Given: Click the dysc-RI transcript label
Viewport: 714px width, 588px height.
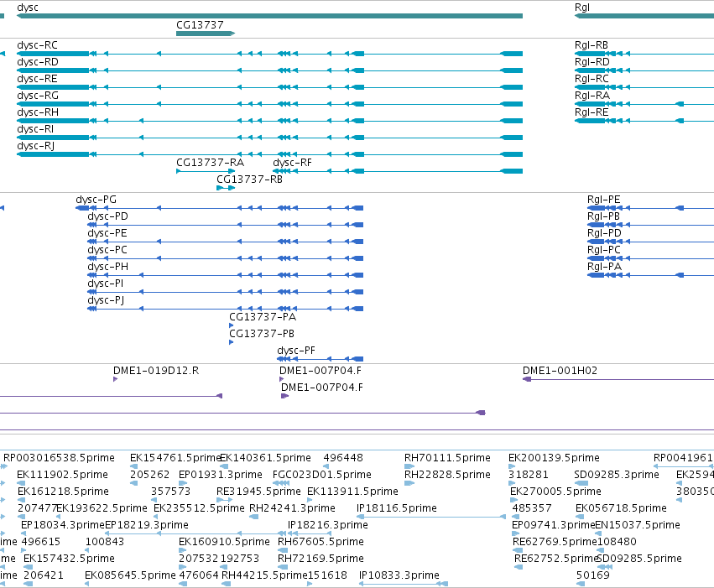Looking at the screenshot, I should pos(35,129).
